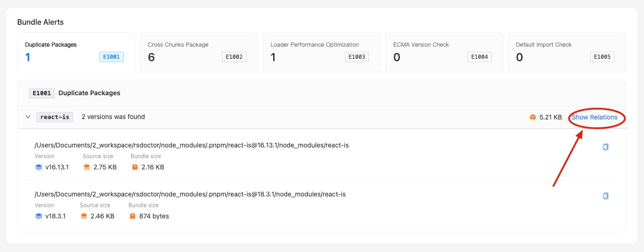This screenshot has width=644, height=252.
Task: Switch to the ECMA Version Check tab
Action: pyautogui.click(x=444, y=52)
